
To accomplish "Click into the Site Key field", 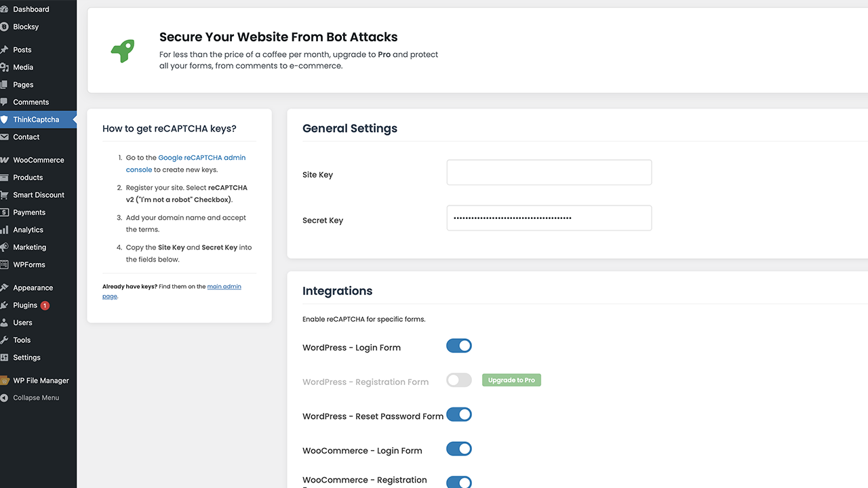I will click(549, 173).
